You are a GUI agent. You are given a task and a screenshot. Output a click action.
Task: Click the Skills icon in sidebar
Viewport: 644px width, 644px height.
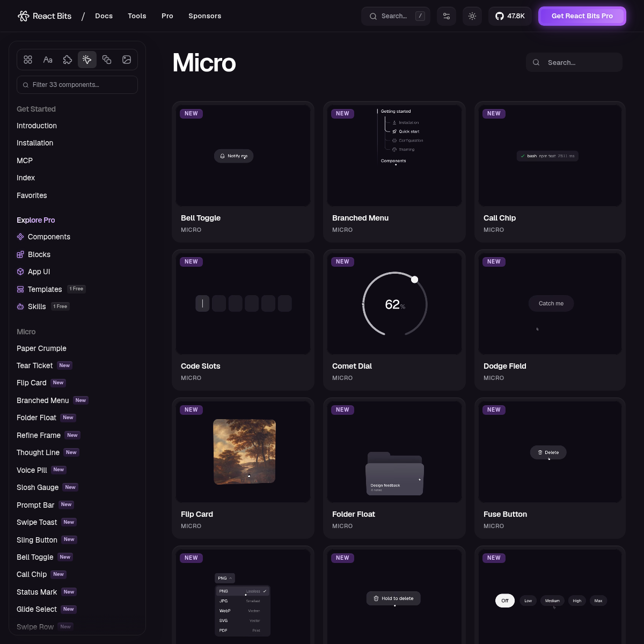coord(20,306)
